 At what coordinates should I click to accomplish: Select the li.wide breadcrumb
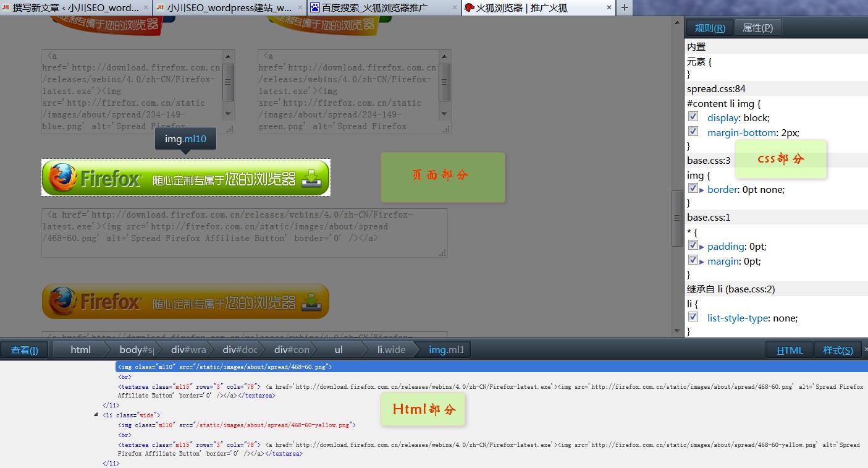point(392,350)
